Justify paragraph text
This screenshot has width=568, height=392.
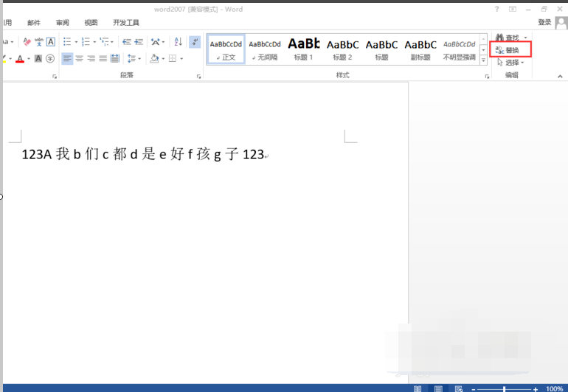[x=103, y=58]
